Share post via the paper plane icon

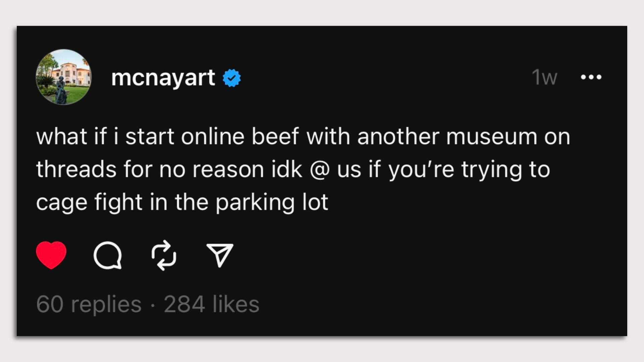pos(220,255)
